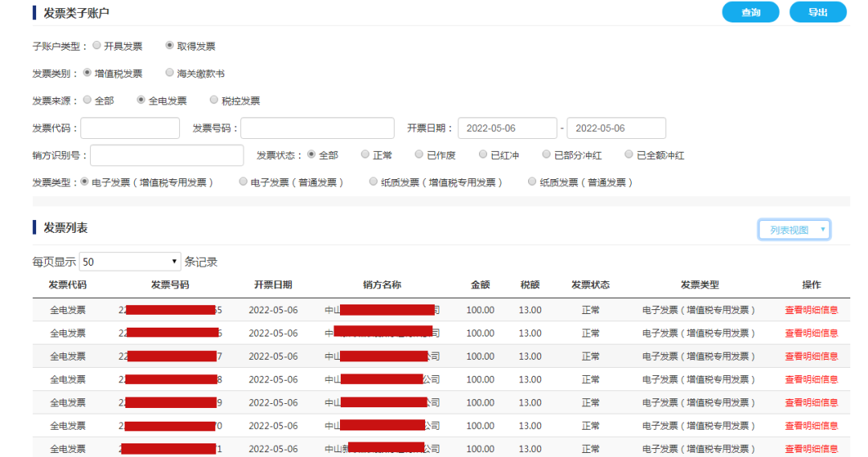Open the end 开票日期 date field
868x457 pixels.
point(616,128)
